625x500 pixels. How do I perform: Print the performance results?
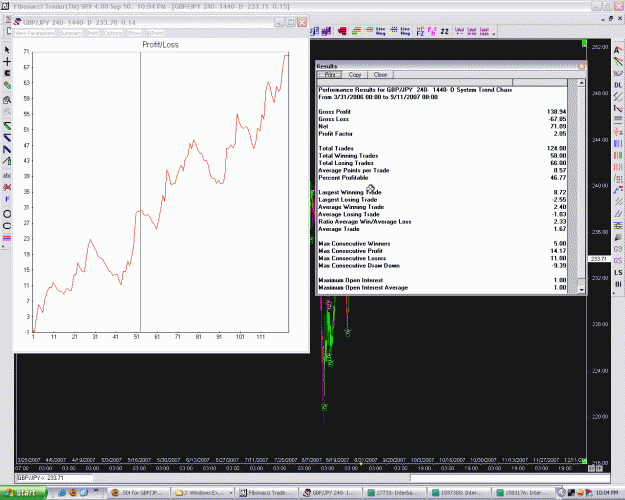coord(330,75)
